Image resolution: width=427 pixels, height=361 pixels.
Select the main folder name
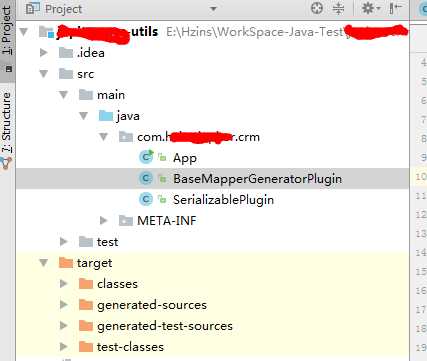[x=111, y=95]
